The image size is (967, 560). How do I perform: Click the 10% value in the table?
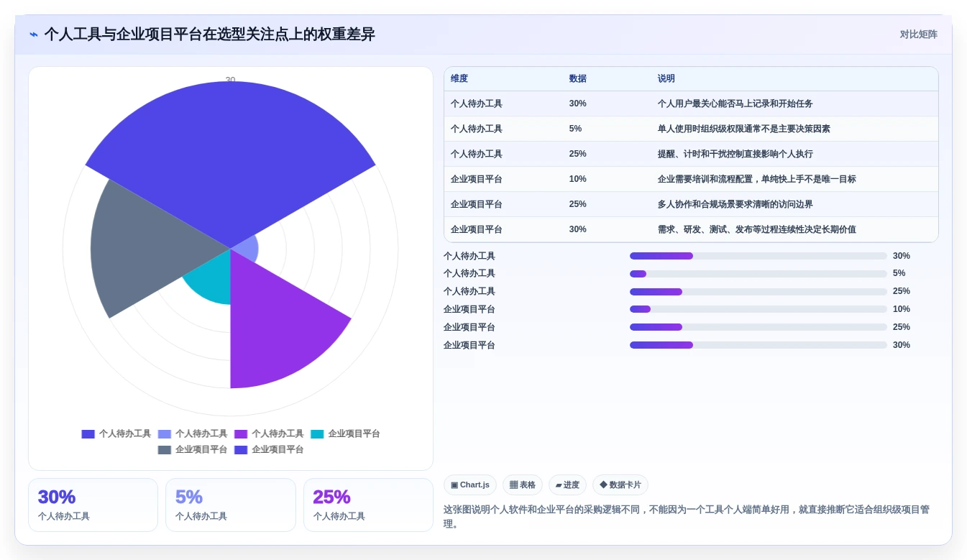coord(577,179)
